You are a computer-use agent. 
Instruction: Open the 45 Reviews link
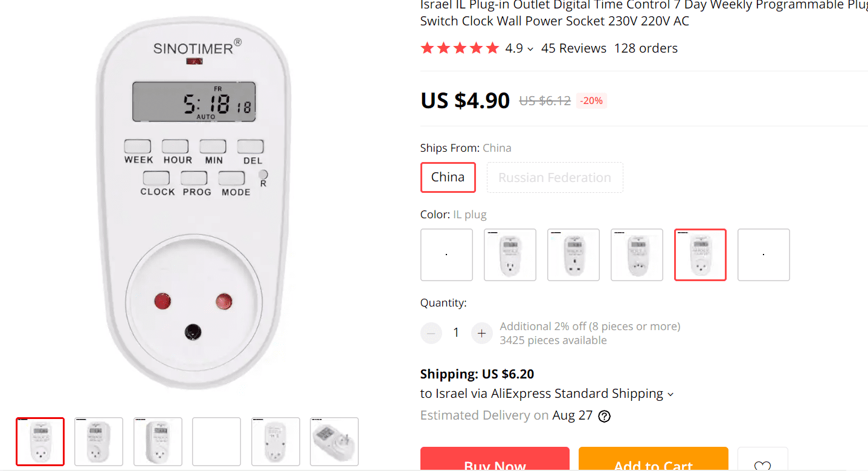pos(573,48)
